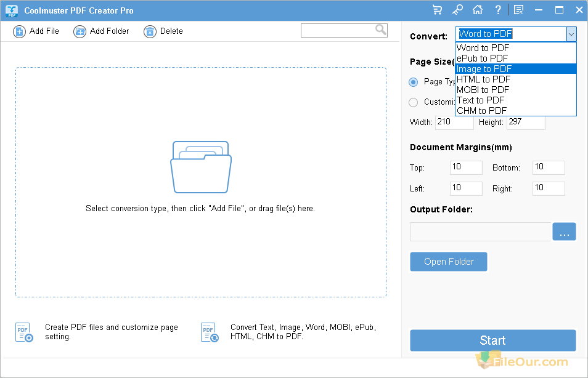Select the Page Type radio button
Image resolution: width=588 pixels, height=378 pixels.
tap(413, 82)
